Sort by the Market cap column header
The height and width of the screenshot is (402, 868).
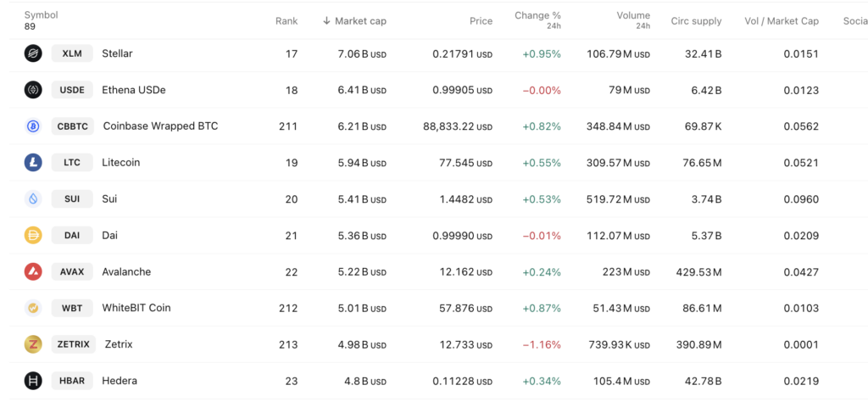[360, 21]
